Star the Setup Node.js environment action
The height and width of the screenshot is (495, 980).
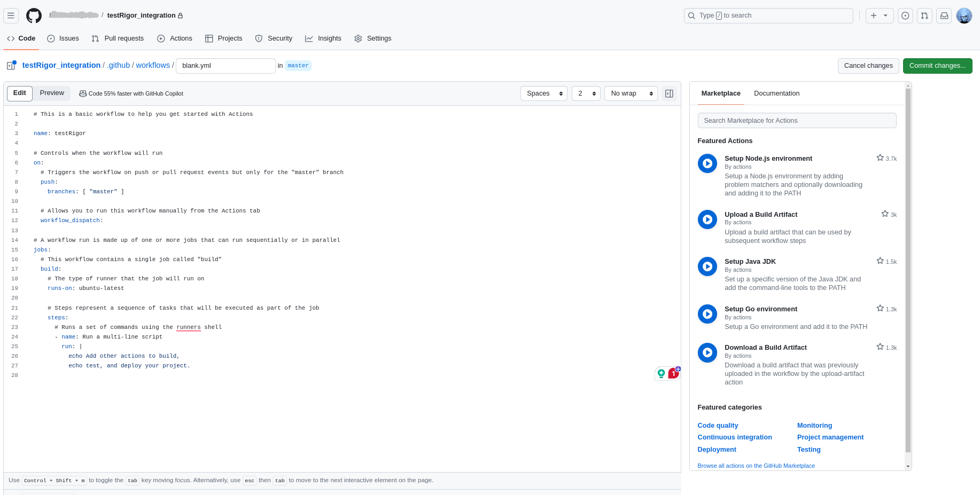(880, 158)
